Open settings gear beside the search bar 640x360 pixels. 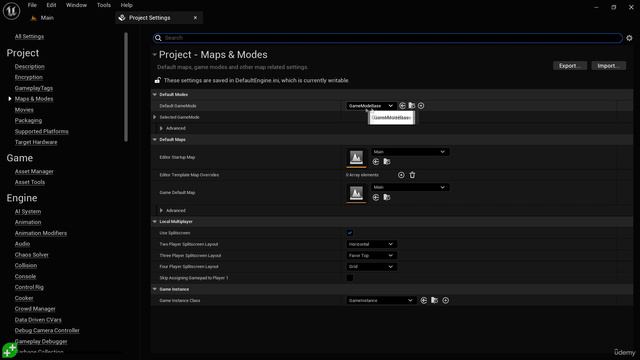point(629,38)
